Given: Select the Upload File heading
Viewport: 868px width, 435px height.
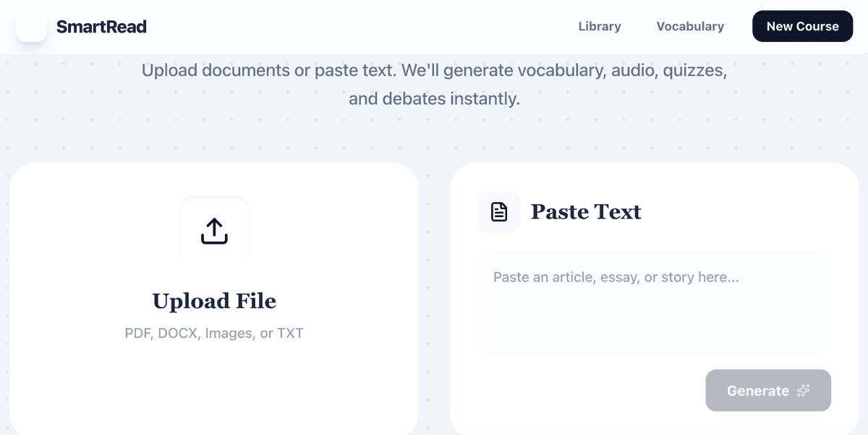Looking at the screenshot, I should (x=214, y=301).
